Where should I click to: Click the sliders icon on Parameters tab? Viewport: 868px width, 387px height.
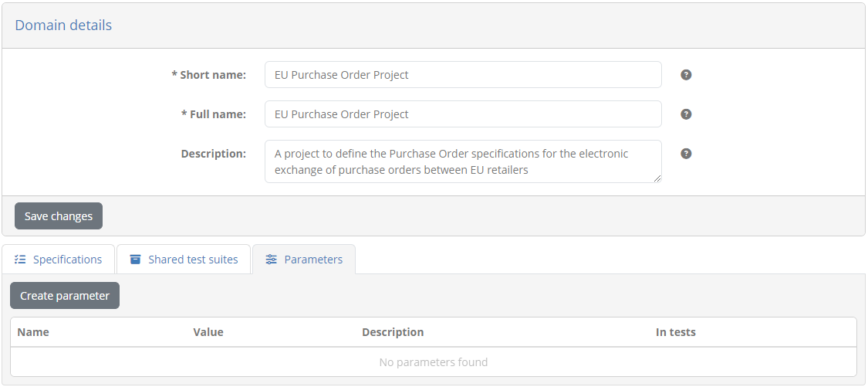(x=272, y=260)
